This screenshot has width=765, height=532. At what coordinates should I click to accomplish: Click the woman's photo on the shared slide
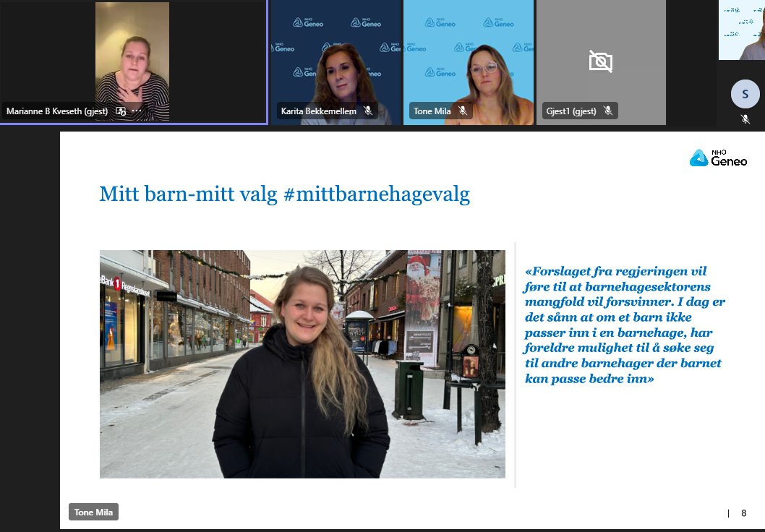pyautogui.click(x=302, y=364)
